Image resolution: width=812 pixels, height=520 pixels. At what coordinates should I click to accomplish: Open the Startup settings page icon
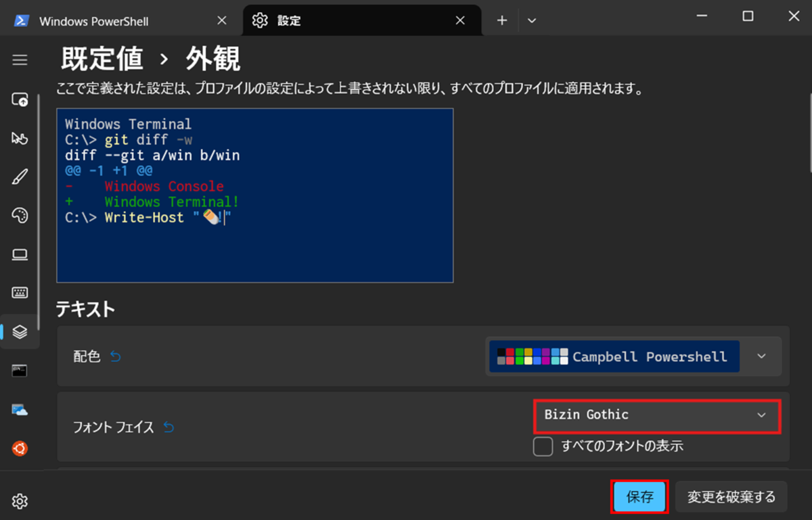point(20,100)
